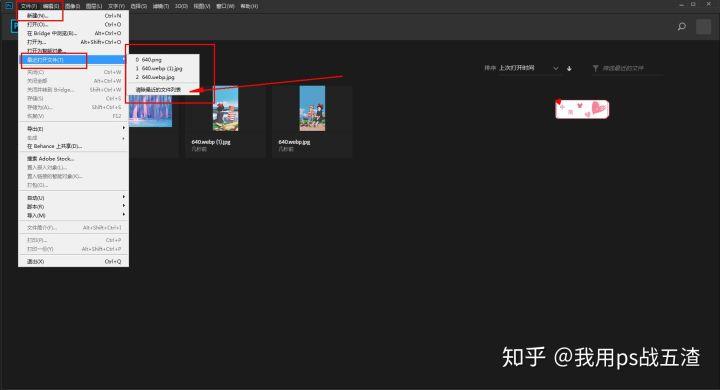Open the 640.webp (1).jpg recent file thumbnail
Viewport: 720px width, 390px height.
[225, 109]
